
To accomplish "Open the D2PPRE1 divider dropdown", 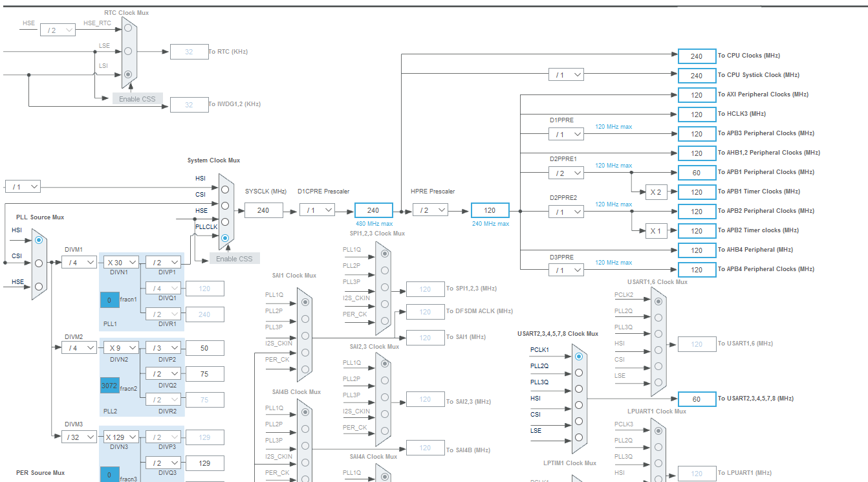I will pyautogui.click(x=566, y=173).
